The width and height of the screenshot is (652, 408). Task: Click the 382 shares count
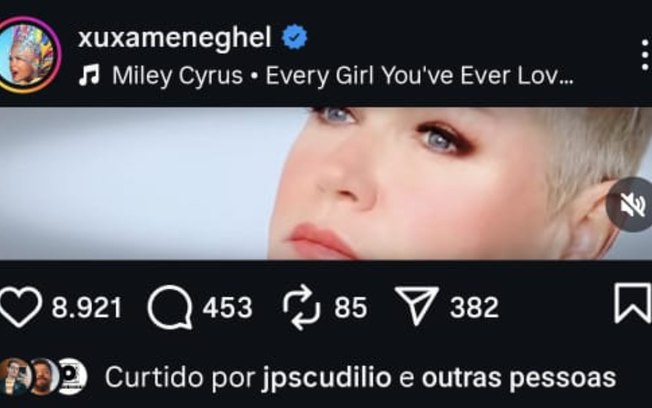coord(474,308)
